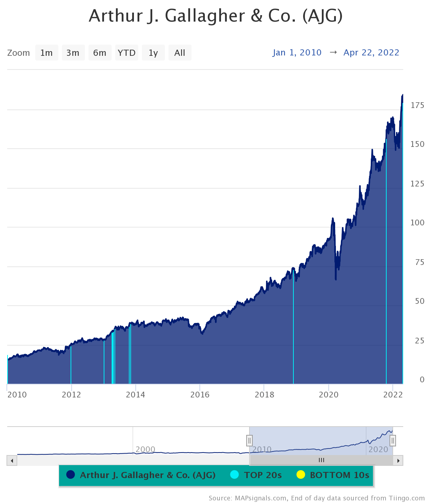The height and width of the screenshot is (504, 432).
Task: Click the 2012 x-axis label
Action: point(71,395)
